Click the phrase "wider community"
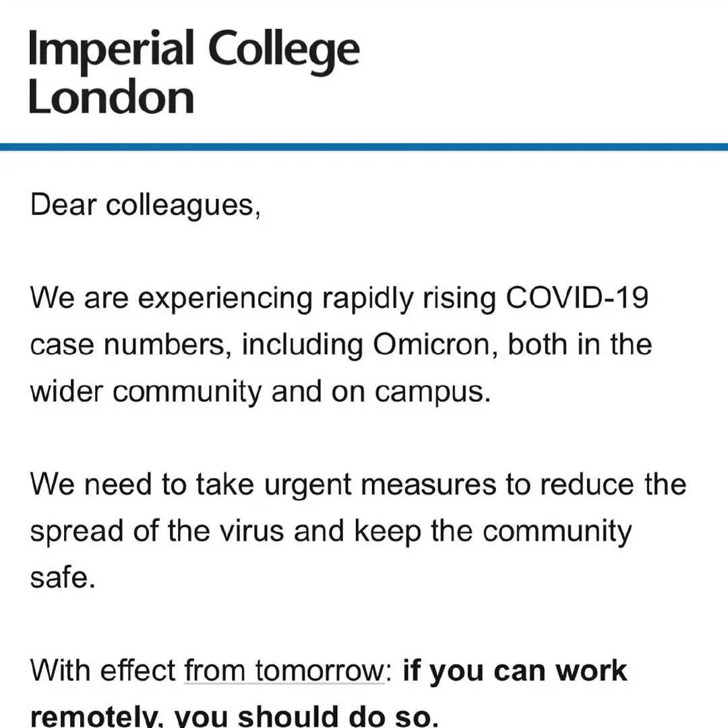The width and height of the screenshot is (728, 728). (x=145, y=392)
